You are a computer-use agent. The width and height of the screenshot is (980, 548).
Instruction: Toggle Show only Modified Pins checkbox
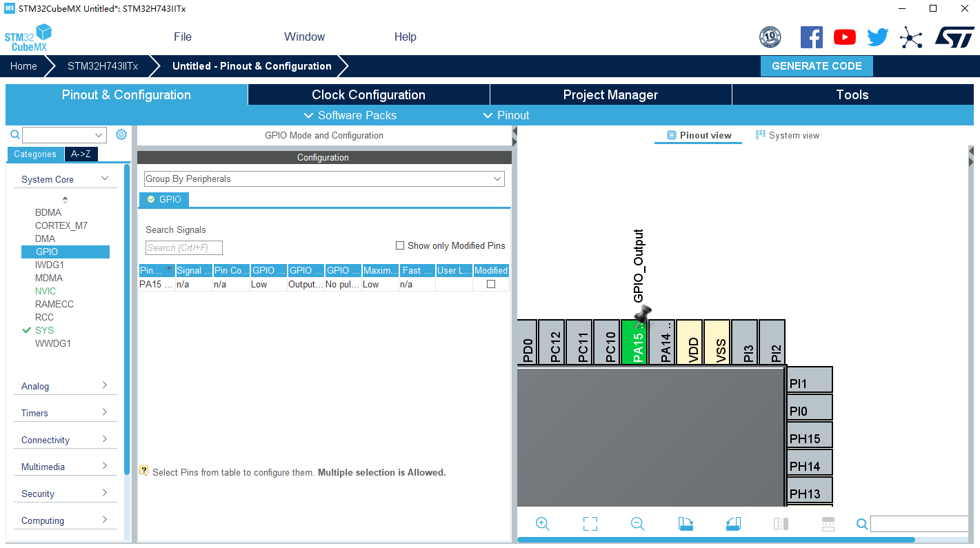point(400,245)
